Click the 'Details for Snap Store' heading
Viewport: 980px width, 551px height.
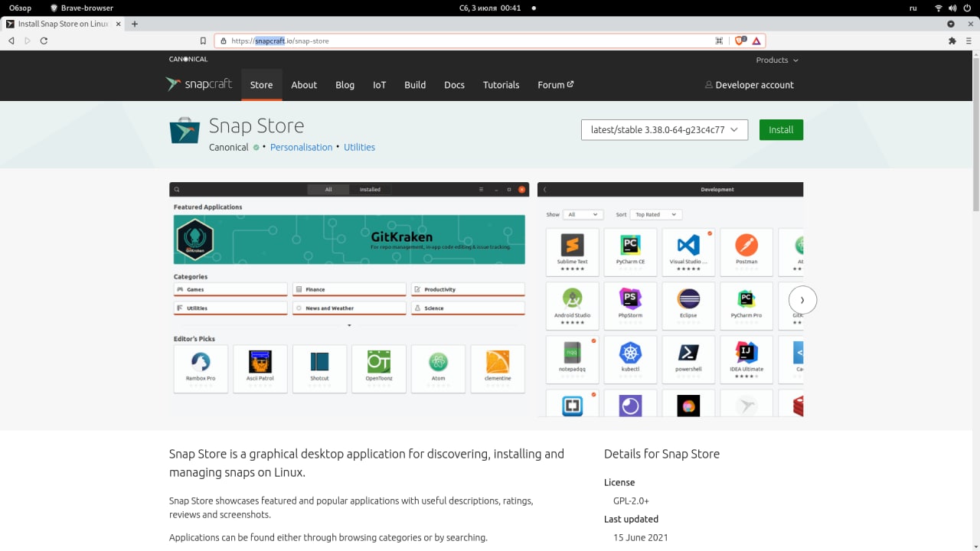click(661, 454)
